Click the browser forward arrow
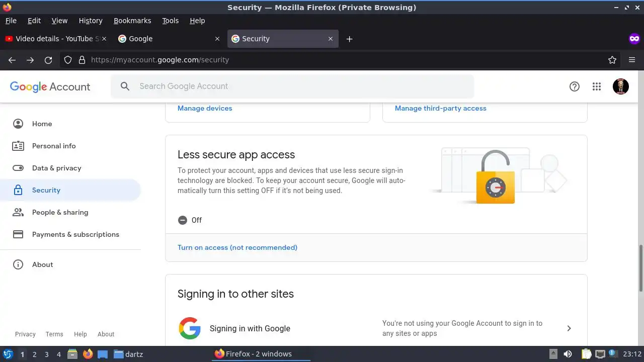Screen dimensions: 644x362 [x=30, y=60]
